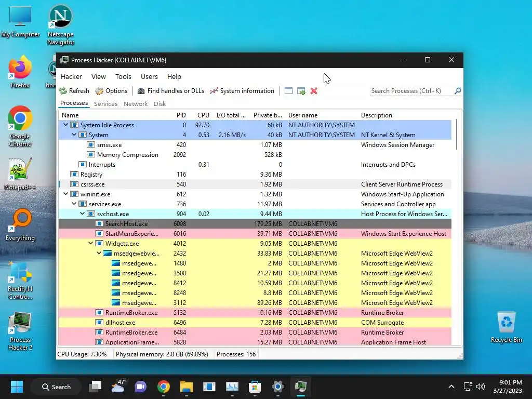
Task: Select the Processes tab
Action: pyautogui.click(x=74, y=103)
